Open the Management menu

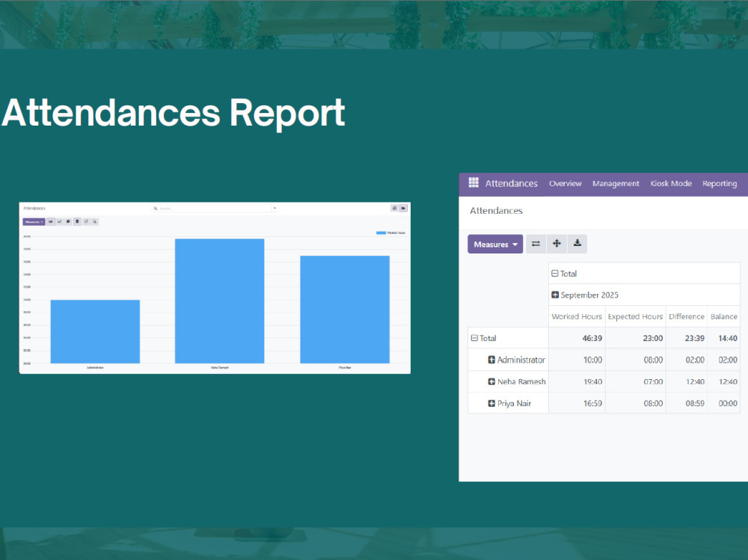click(x=616, y=183)
